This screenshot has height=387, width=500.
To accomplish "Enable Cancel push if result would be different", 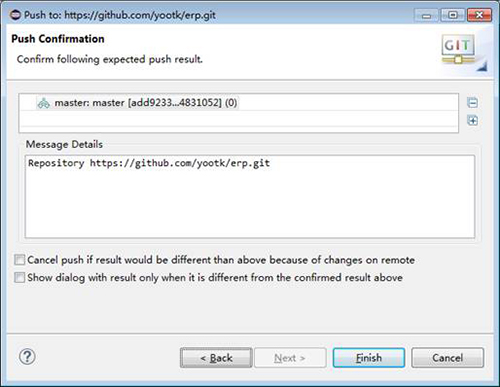I will (x=20, y=260).
